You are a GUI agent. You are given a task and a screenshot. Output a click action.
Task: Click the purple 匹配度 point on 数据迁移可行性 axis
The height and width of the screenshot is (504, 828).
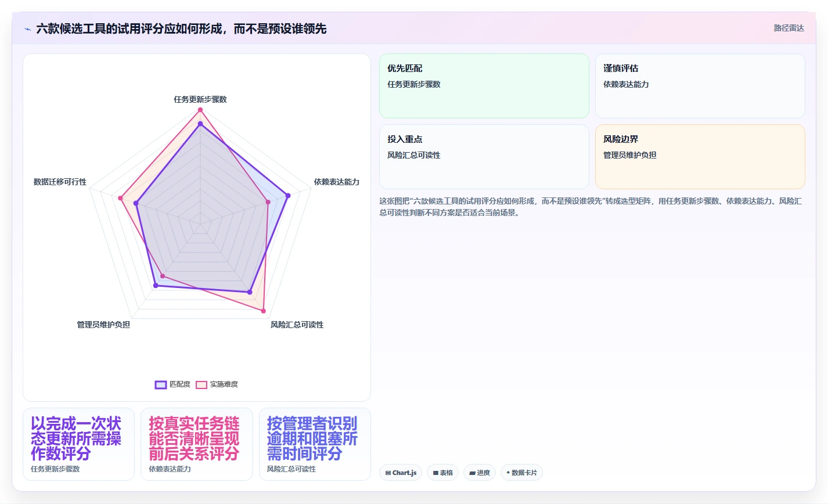pyautogui.click(x=136, y=203)
